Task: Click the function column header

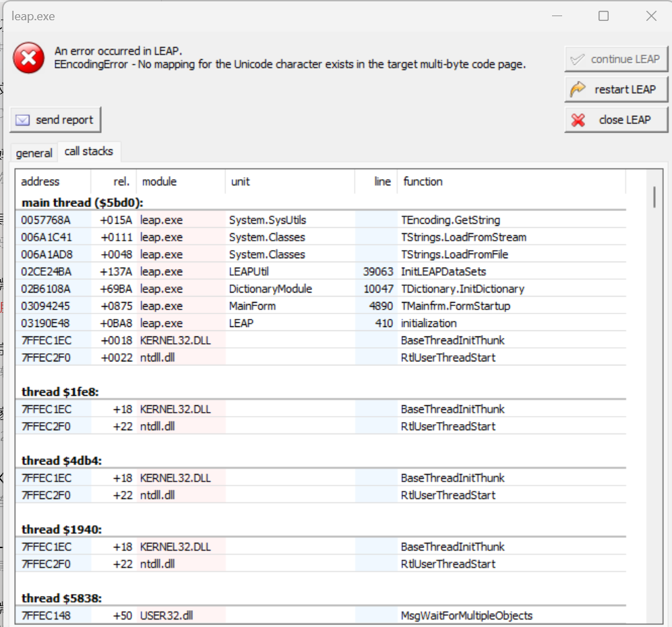Action: [512, 182]
